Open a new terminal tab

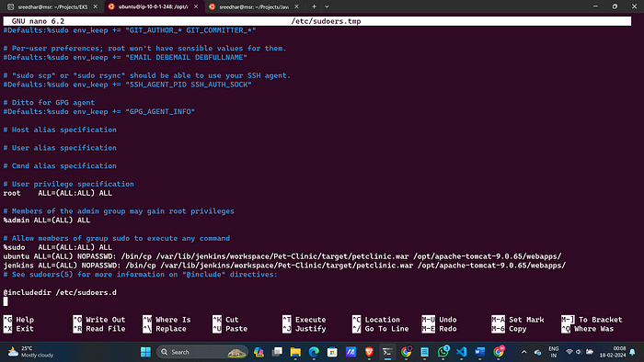pyautogui.click(x=315, y=6)
